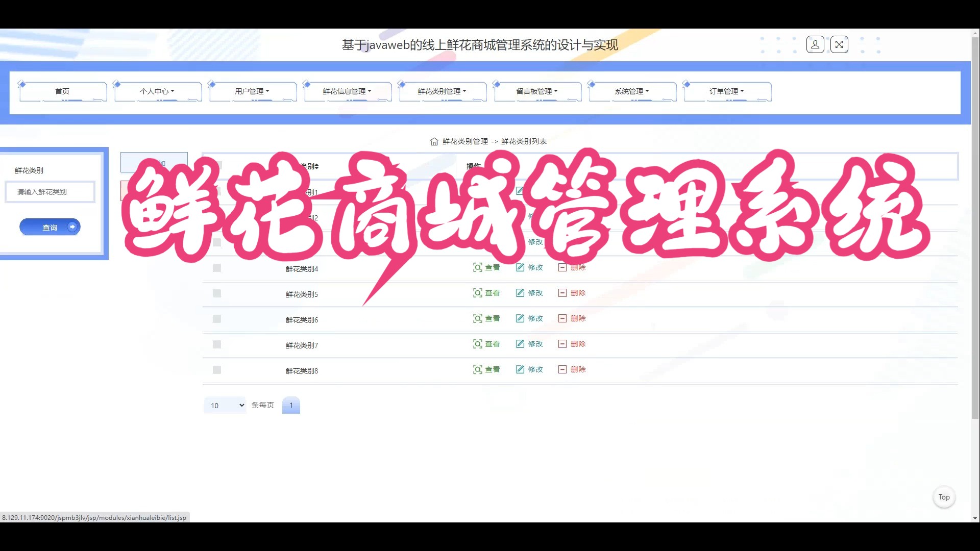Tick the checkbox for 鲜花类别5
The image size is (980, 551).
(x=217, y=293)
